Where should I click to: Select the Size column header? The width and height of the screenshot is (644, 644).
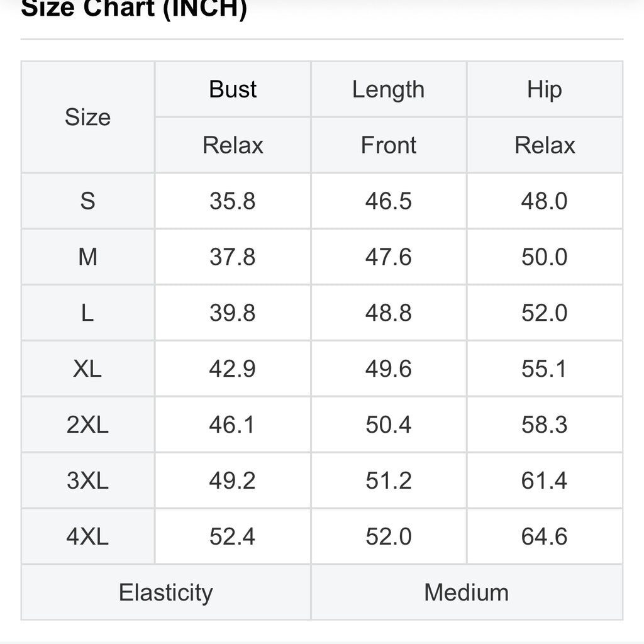(88, 117)
